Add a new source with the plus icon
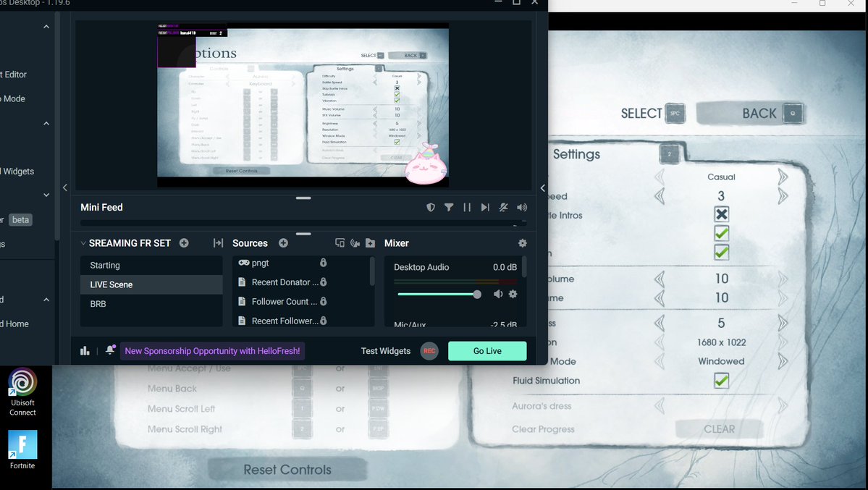Screen dimensions: 868x490 coord(284,243)
